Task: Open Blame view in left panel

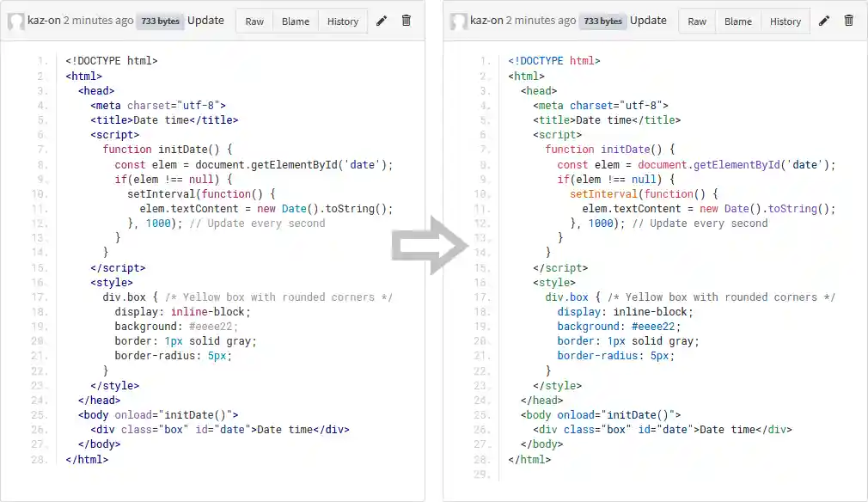Action: click(x=296, y=21)
